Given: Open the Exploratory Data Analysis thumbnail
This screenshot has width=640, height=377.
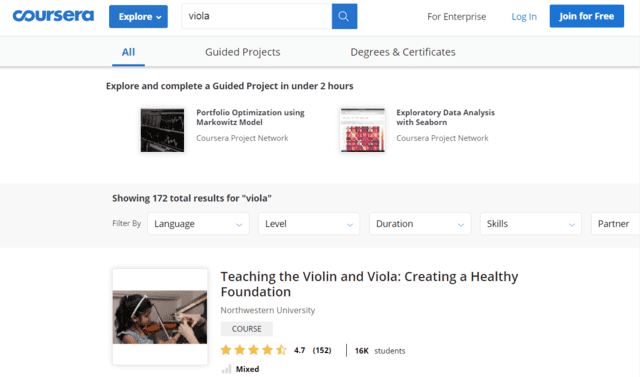Looking at the screenshot, I should (362, 130).
